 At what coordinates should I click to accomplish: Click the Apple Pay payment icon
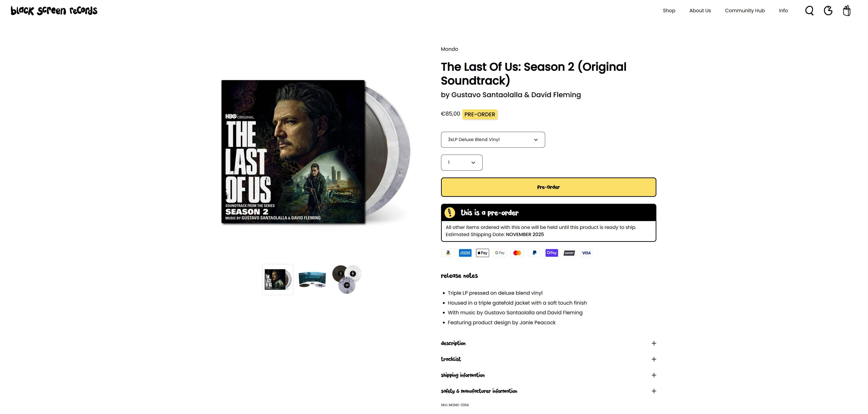(483, 253)
